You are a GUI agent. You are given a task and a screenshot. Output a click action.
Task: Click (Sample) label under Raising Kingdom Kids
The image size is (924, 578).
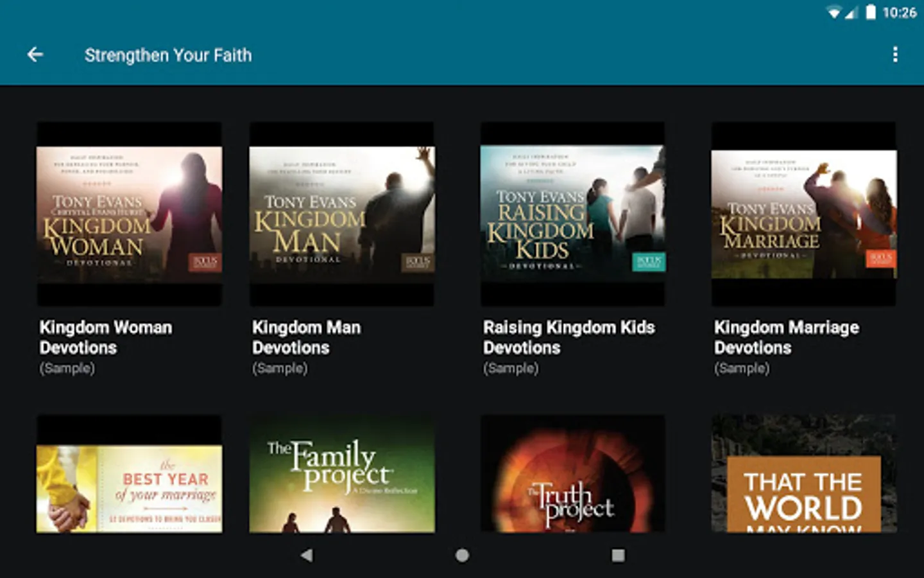[x=511, y=368]
